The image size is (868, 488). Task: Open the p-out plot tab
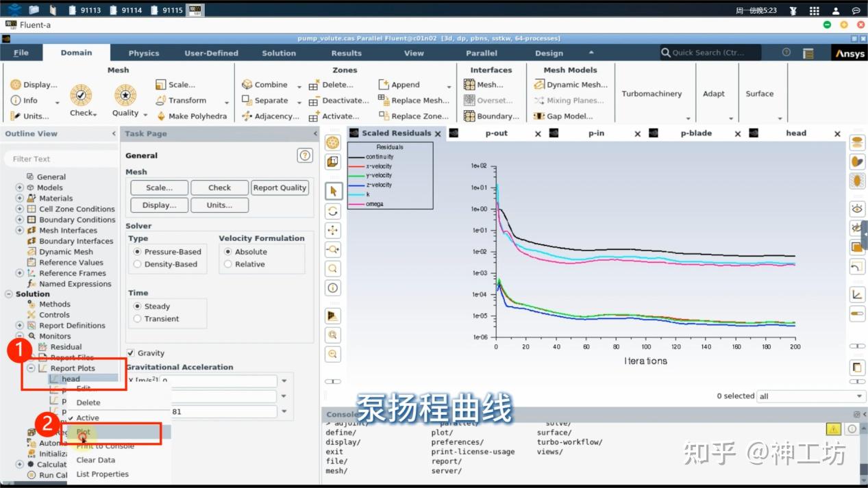(x=497, y=133)
